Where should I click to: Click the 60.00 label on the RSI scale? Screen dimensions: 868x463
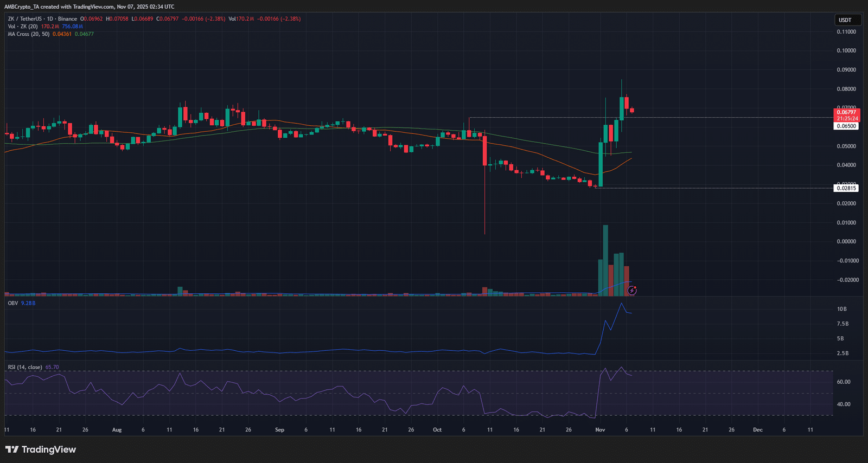[x=844, y=382]
